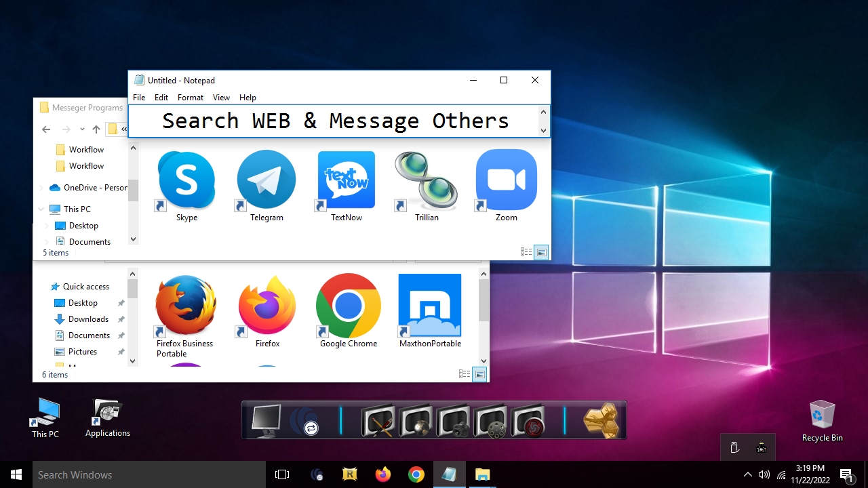
Task: Open Firefox Business Portable shortcut
Action: click(185, 306)
